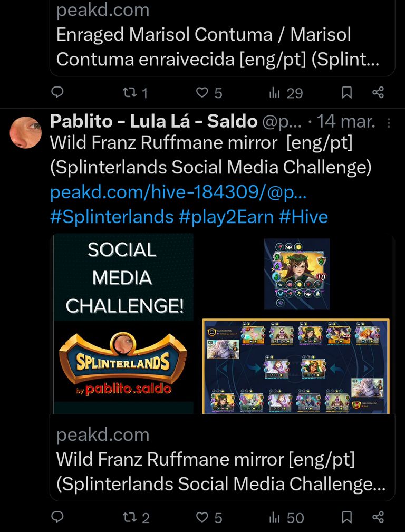Image resolution: width=405 pixels, height=532 pixels.
Task: Open the three-dot menu on Pablito's tweet
Action: click(x=389, y=122)
